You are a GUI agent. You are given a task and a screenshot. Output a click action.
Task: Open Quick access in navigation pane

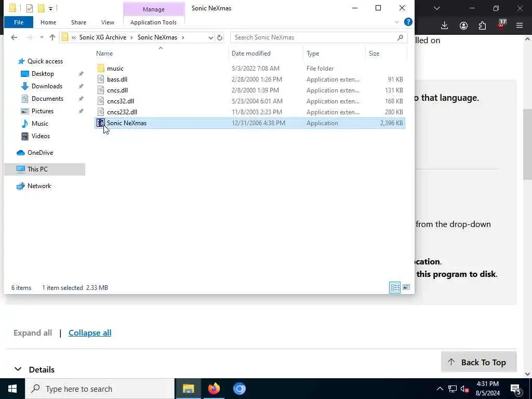(x=45, y=61)
